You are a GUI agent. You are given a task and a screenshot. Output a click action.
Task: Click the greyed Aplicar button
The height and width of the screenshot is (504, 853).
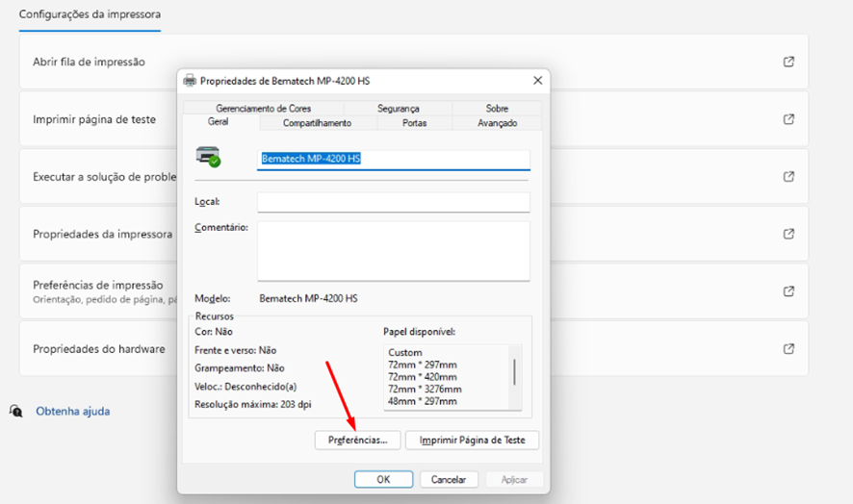tap(514, 479)
